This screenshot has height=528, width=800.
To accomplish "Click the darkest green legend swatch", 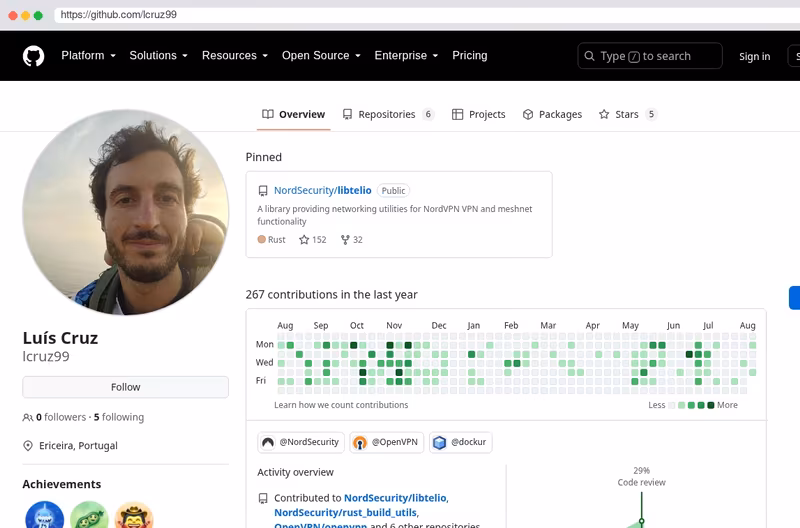I will pyautogui.click(x=711, y=406).
